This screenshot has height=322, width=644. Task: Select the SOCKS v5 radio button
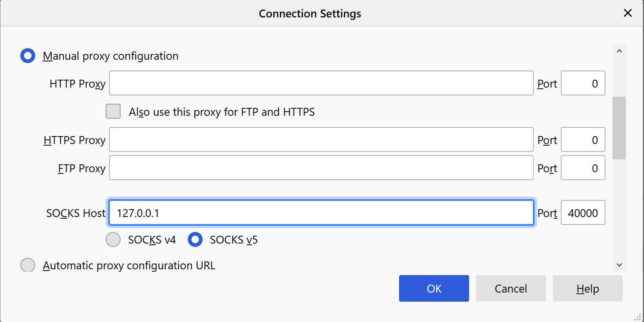click(195, 239)
